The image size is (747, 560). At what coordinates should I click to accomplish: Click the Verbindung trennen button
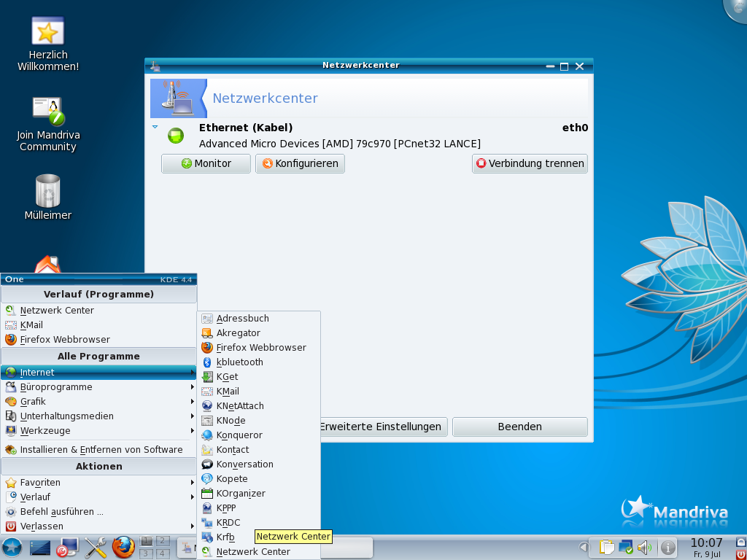(530, 163)
